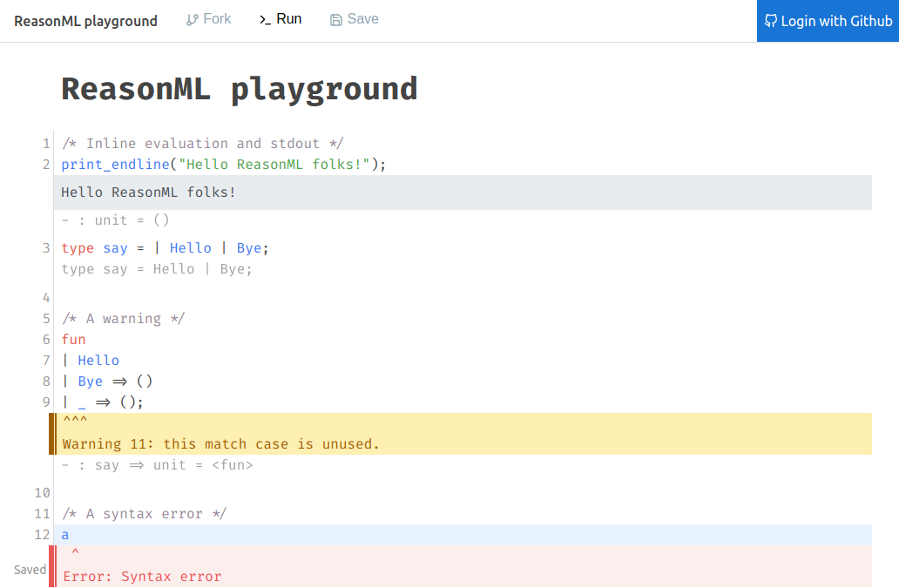Image resolution: width=899 pixels, height=588 pixels.
Task: Click the '/* A syntax error */' comment
Action: point(144,513)
